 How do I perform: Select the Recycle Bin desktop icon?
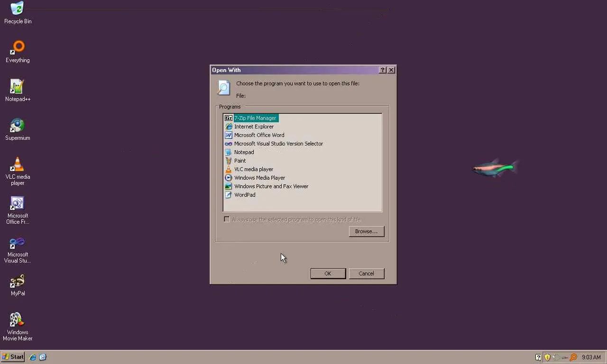tap(18, 12)
